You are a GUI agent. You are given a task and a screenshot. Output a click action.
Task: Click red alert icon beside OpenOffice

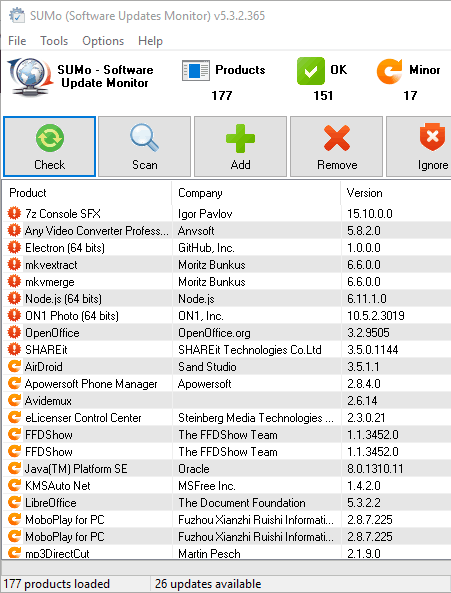tap(14, 332)
